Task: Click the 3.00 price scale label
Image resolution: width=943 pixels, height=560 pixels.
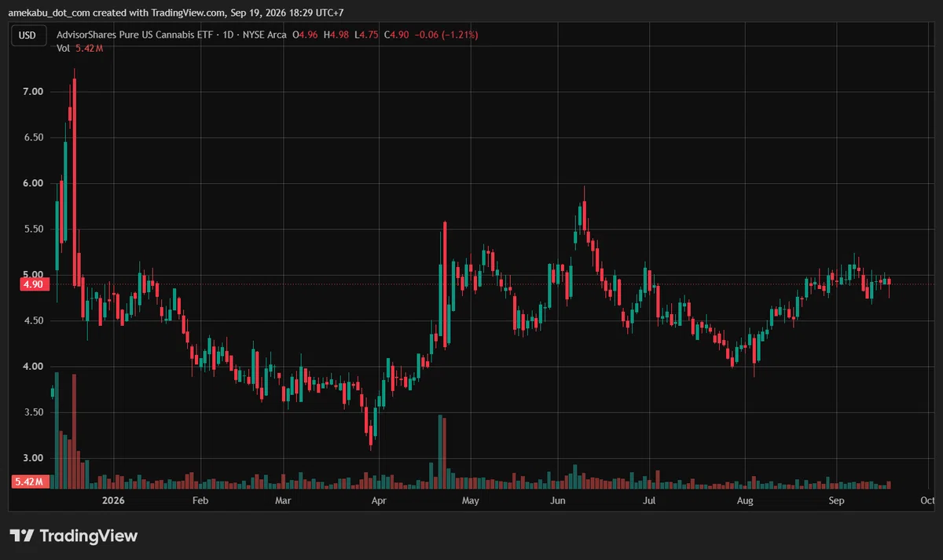Action: click(x=33, y=458)
